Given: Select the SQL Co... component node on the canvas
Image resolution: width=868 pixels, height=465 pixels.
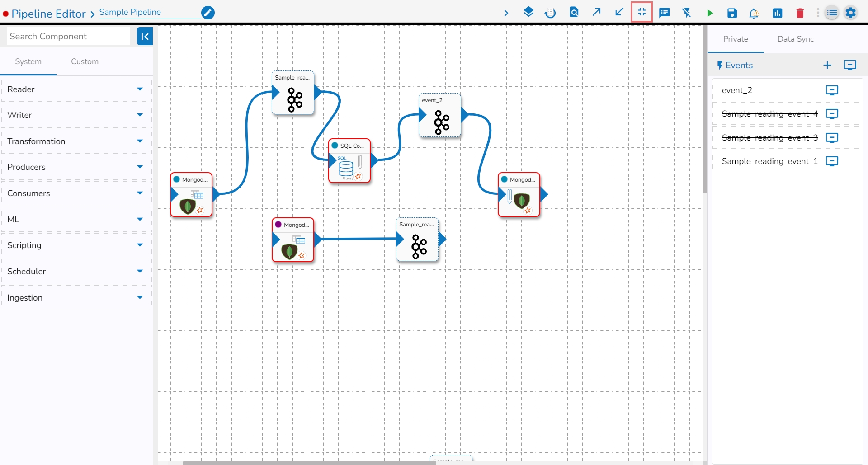Looking at the screenshot, I should [x=349, y=161].
